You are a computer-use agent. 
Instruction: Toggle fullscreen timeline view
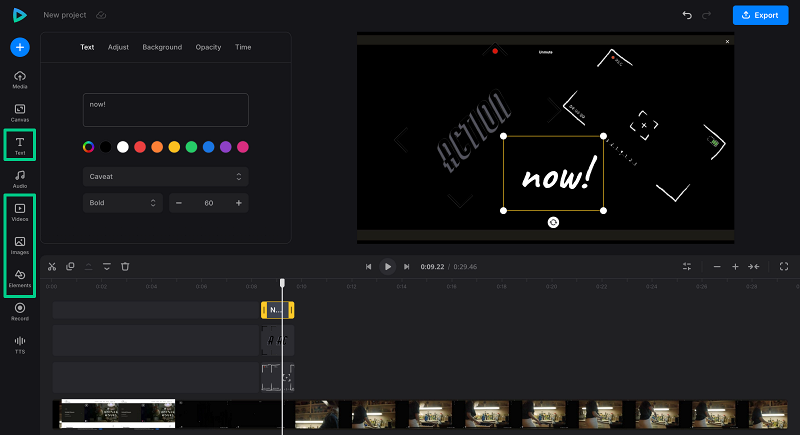click(783, 266)
